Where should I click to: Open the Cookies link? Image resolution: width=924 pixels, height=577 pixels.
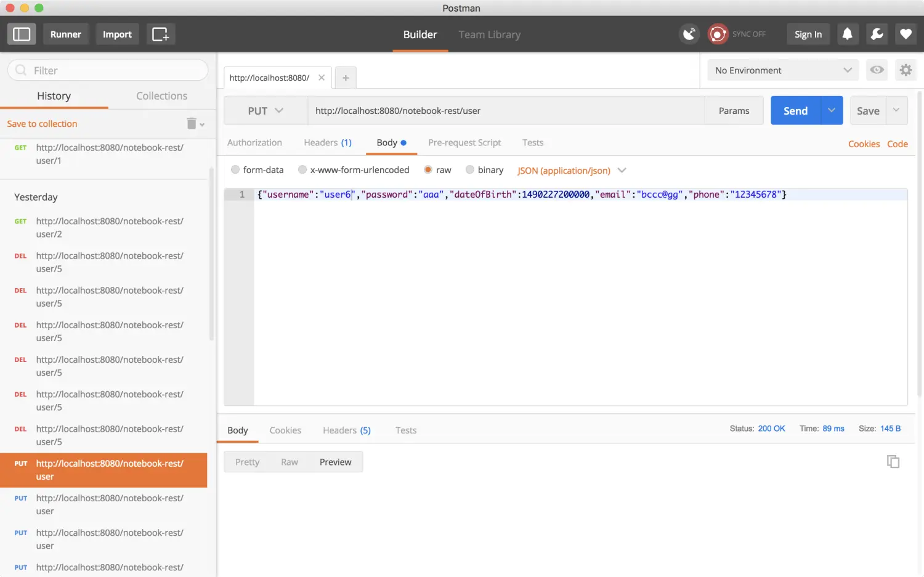(x=864, y=143)
